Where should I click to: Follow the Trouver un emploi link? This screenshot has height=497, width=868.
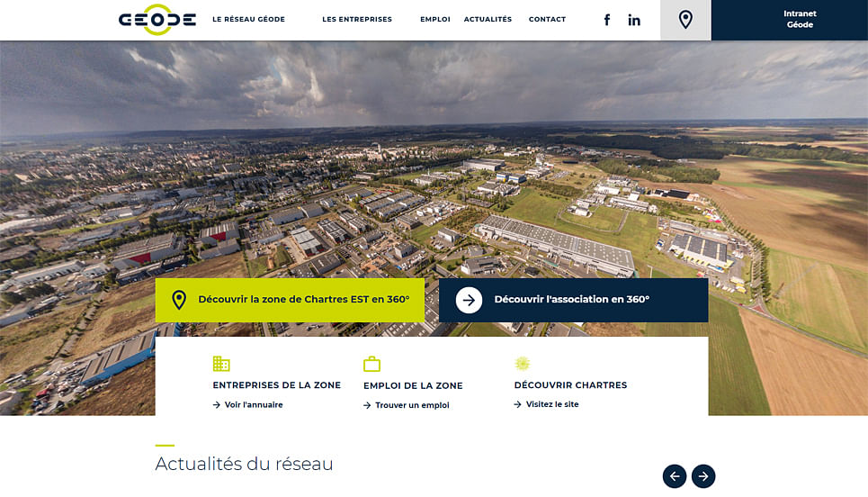411,405
